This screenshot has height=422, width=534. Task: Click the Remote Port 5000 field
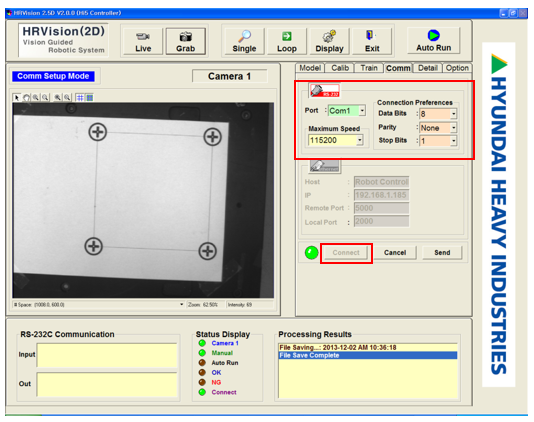click(381, 208)
